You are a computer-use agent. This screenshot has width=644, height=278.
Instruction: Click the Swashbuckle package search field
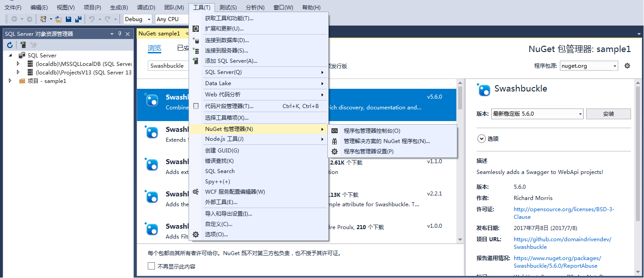point(169,66)
